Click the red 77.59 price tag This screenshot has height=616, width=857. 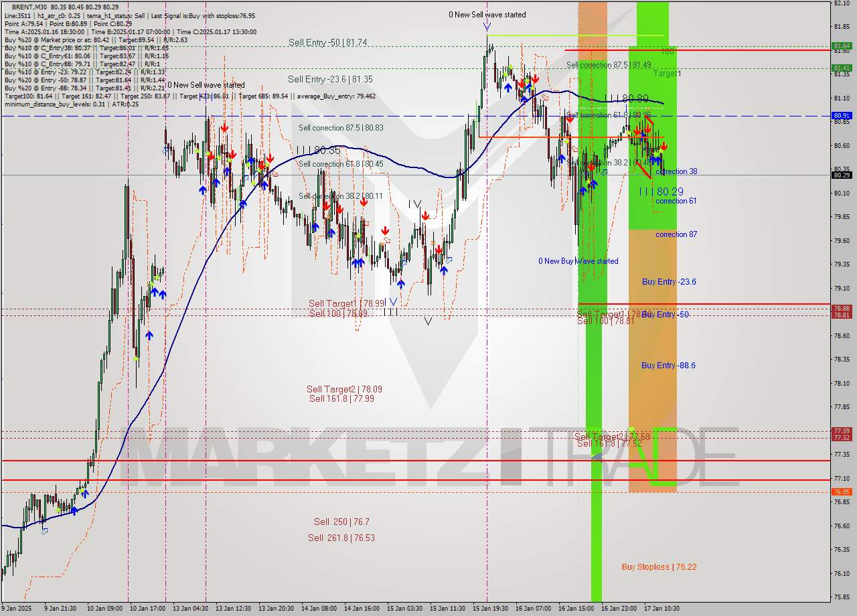[x=842, y=431]
